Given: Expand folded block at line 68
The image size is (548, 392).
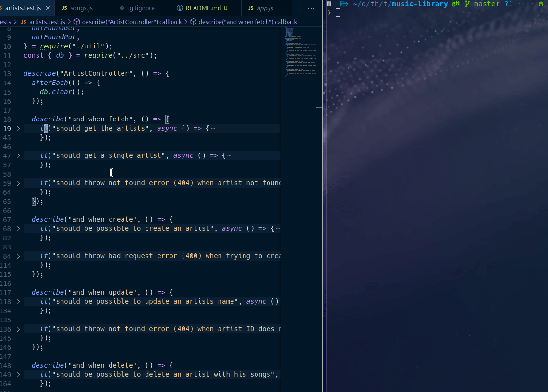Looking at the screenshot, I should pyautogui.click(x=19, y=229).
